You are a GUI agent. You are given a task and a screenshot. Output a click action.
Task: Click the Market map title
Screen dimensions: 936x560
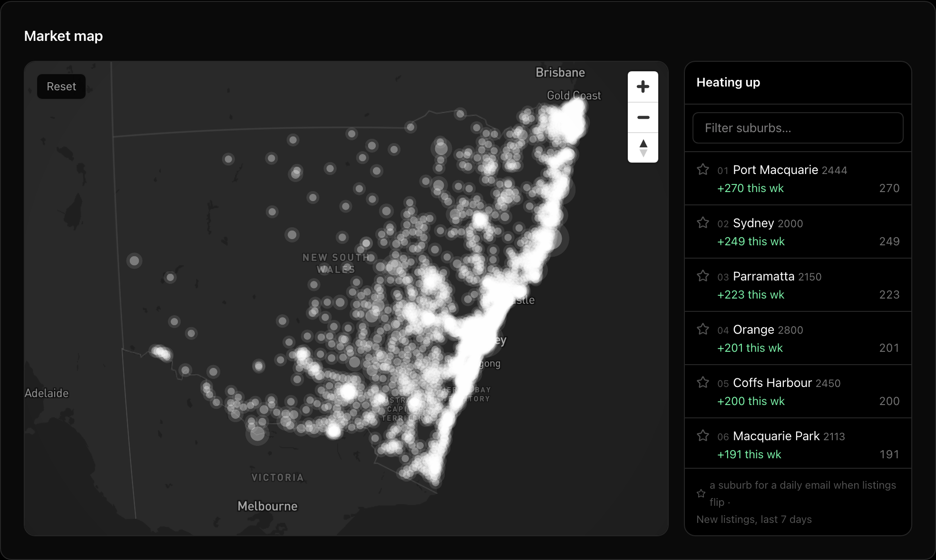click(x=63, y=36)
